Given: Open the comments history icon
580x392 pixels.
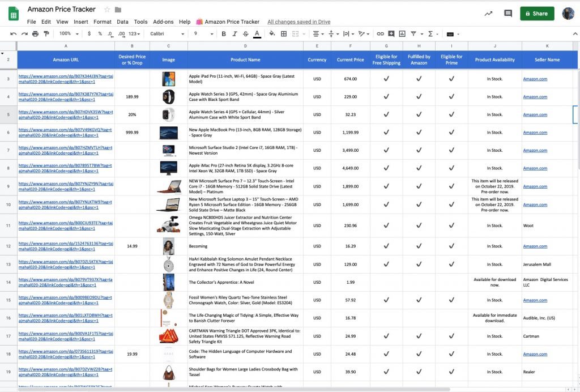Looking at the screenshot, I should [x=508, y=14].
